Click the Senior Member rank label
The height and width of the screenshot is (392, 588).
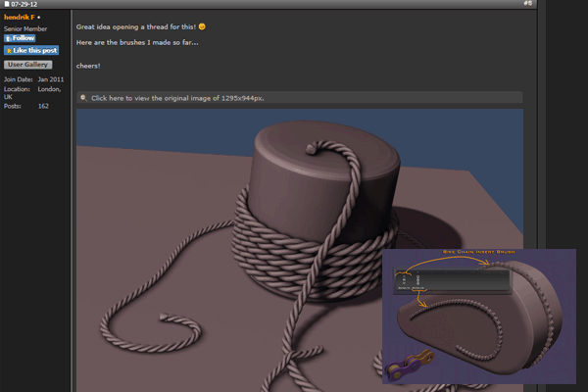tap(25, 28)
